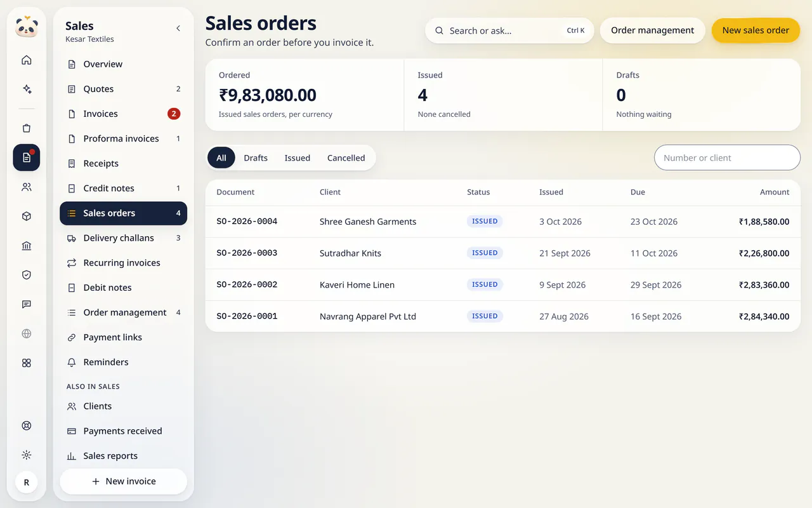Open Credit notes in sidebar
This screenshot has height=508, width=812.
tap(123, 188)
